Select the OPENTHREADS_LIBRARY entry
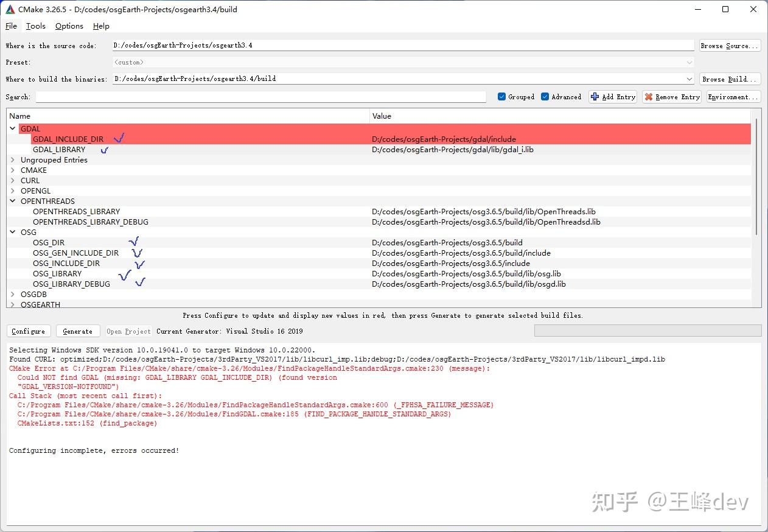 point(77,211)
